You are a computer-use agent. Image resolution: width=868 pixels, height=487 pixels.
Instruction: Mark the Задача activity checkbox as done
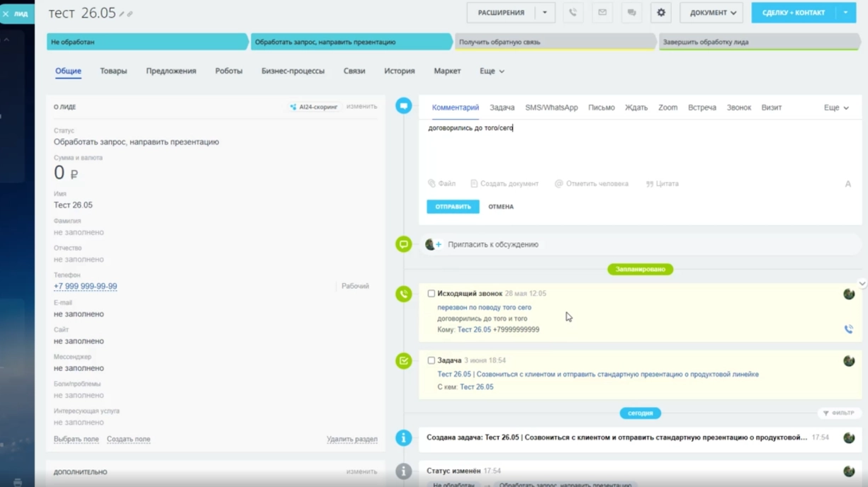(431, 360)
